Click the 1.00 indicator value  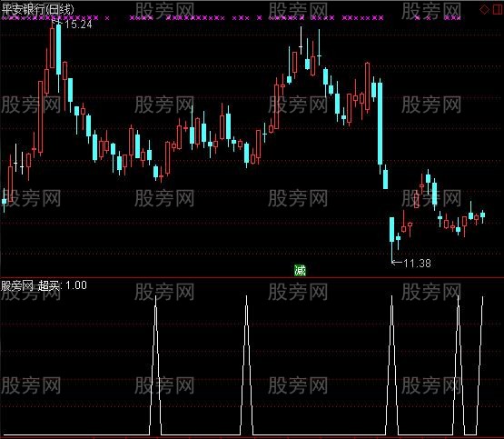click(76, 285)
